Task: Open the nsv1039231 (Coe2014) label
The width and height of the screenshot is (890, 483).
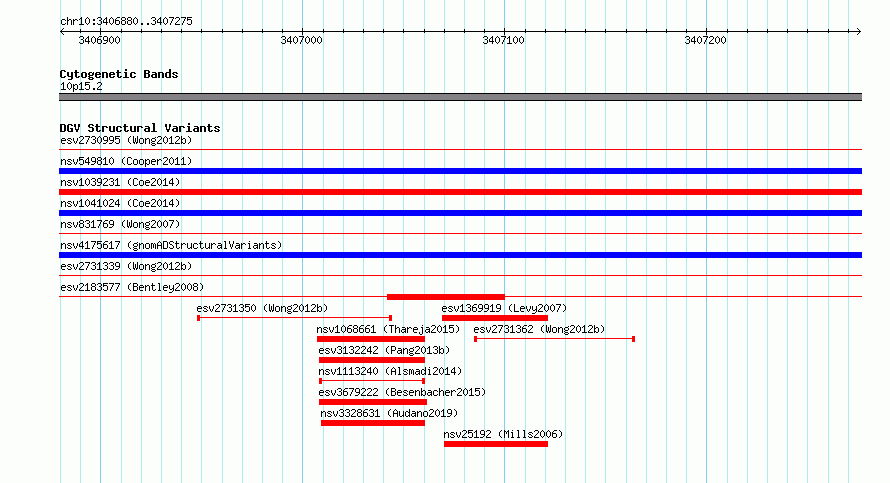Action: [120, 182]
